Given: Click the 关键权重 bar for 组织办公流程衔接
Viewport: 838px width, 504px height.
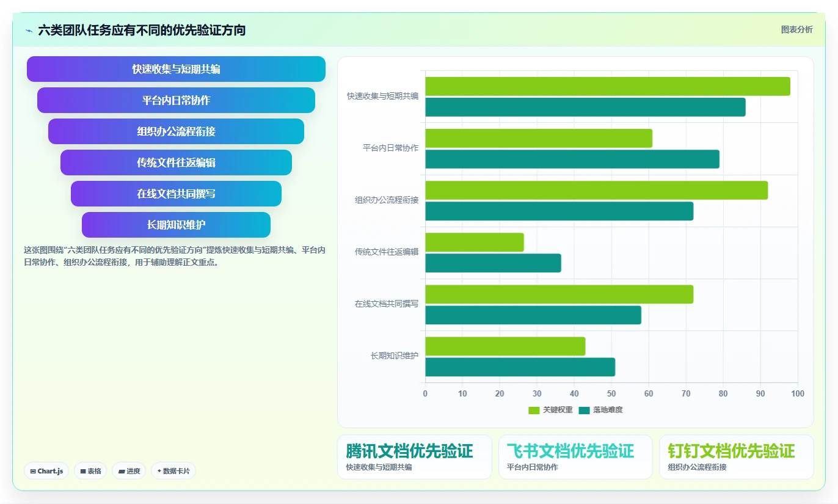Looking at the screenshot, I should (x=597, y=190).
